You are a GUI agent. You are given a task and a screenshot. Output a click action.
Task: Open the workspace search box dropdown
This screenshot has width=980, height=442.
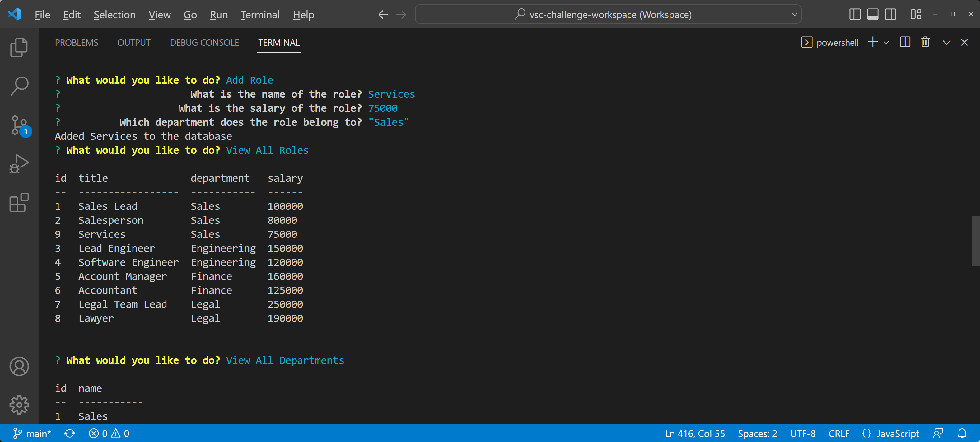click(794, 14)
